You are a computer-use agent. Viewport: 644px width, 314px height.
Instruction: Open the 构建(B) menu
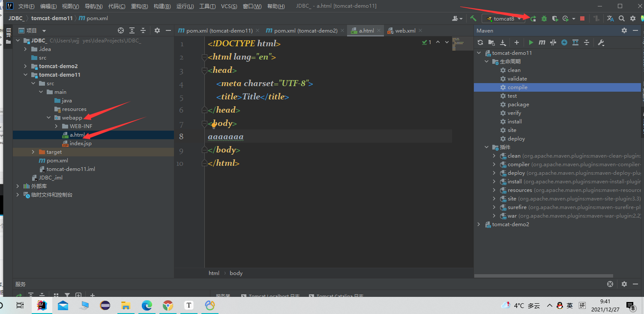click(162, 6)
